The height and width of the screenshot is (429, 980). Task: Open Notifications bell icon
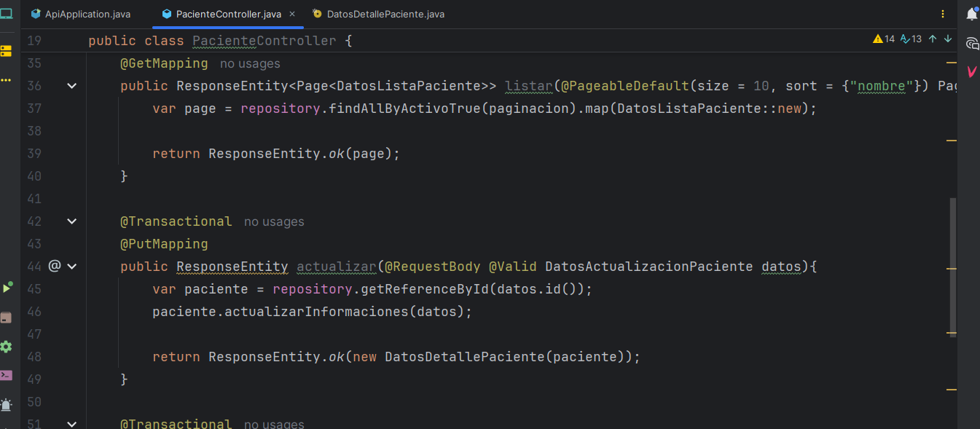[972, 14]
